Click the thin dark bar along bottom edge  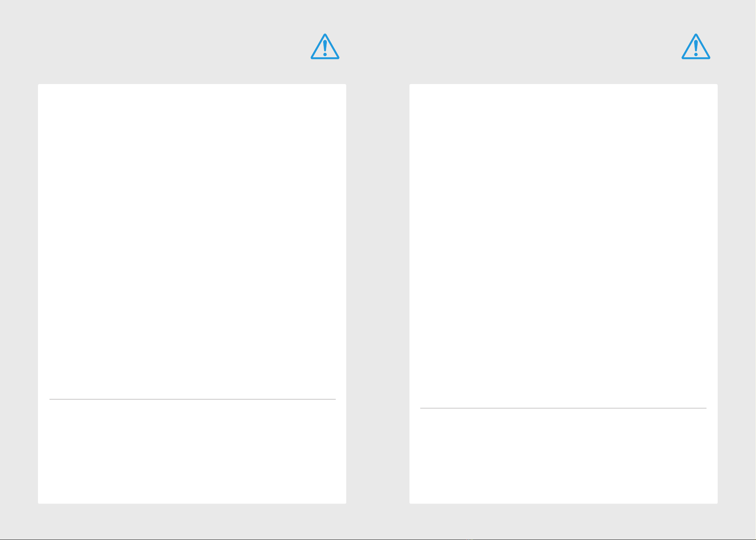point(378,539)
